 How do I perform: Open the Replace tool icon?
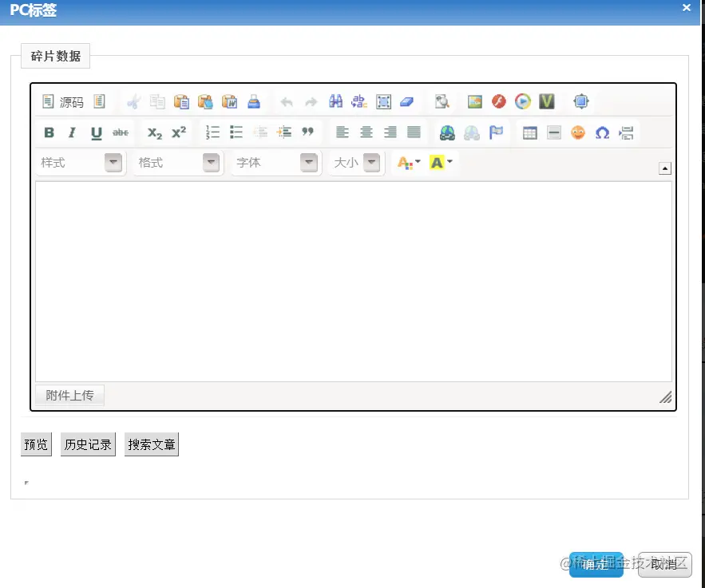click(359, 102)
